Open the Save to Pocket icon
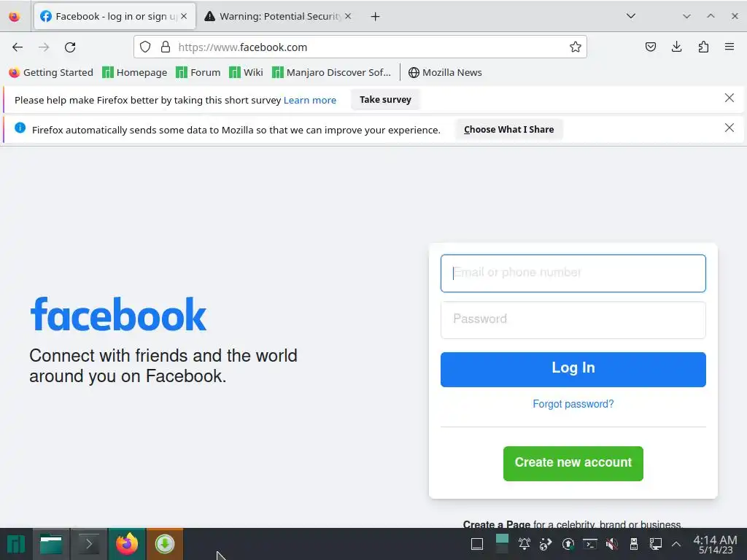This screenshot has width=747, height=560. [650, 47]
